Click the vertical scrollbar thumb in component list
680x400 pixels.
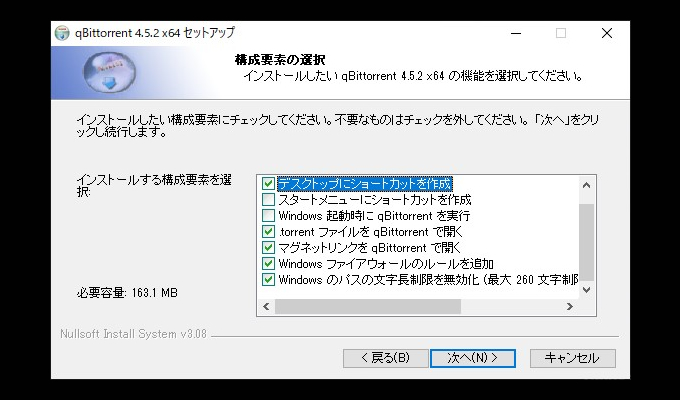pyautogui.click(x=587, y=243)
